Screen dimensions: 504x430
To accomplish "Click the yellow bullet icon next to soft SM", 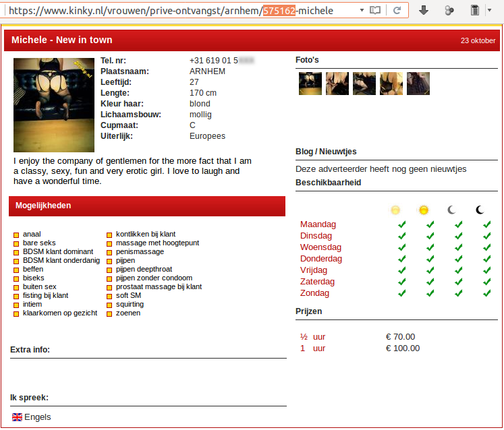I will [x=109, y=296].
